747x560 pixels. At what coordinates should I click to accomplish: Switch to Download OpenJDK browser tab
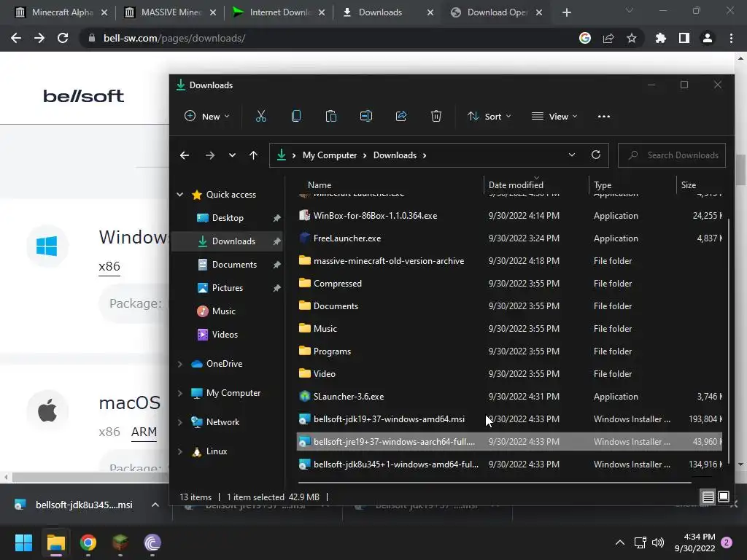495,12
